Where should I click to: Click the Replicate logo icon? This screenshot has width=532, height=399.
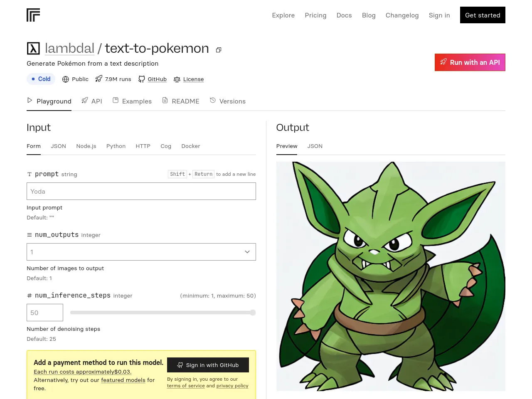(33, 15)
